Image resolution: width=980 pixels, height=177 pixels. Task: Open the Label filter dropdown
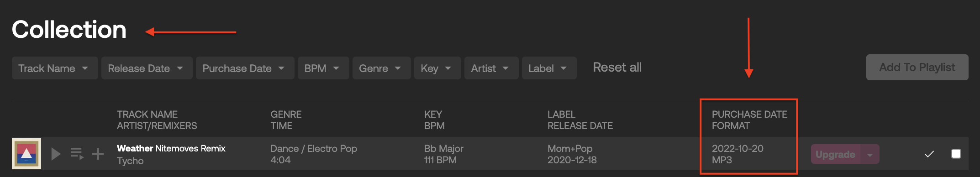[x=549, y=68]
